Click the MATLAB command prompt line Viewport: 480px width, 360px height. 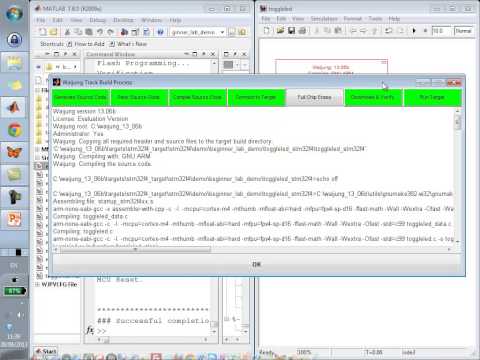(152, 331)
